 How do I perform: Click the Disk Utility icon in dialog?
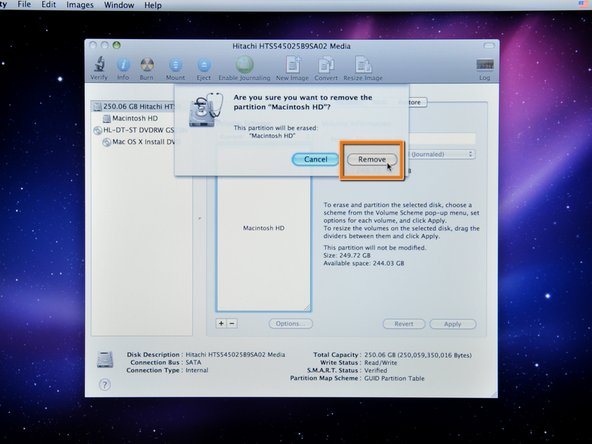[x=205, y=109]
